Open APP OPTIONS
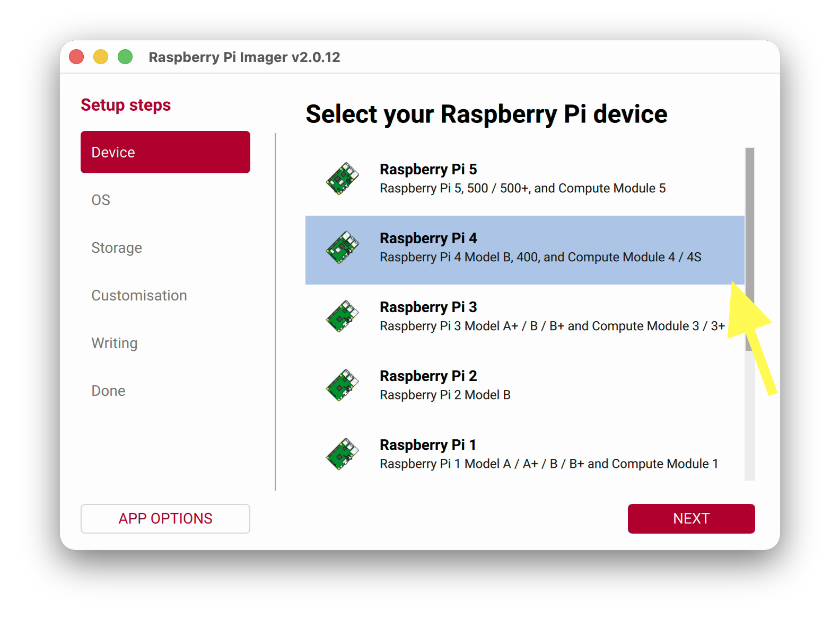This screenshot has width=840, height=629. click(165, 518)
